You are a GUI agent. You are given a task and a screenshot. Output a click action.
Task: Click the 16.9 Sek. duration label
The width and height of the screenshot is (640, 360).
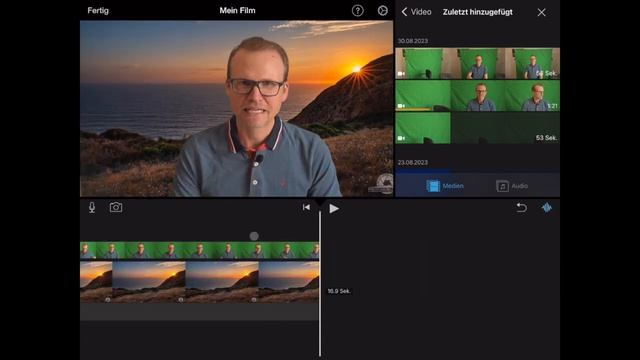(339, 291)
